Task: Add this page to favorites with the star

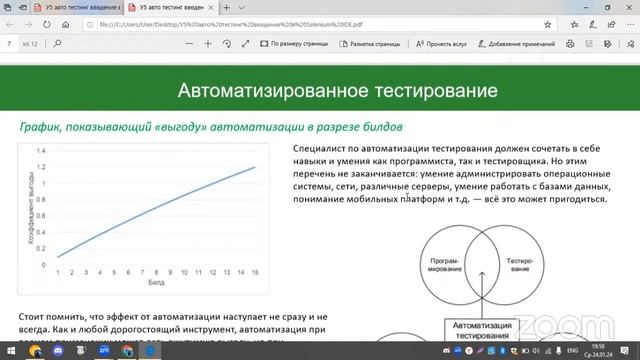Action: coord(548,24)
